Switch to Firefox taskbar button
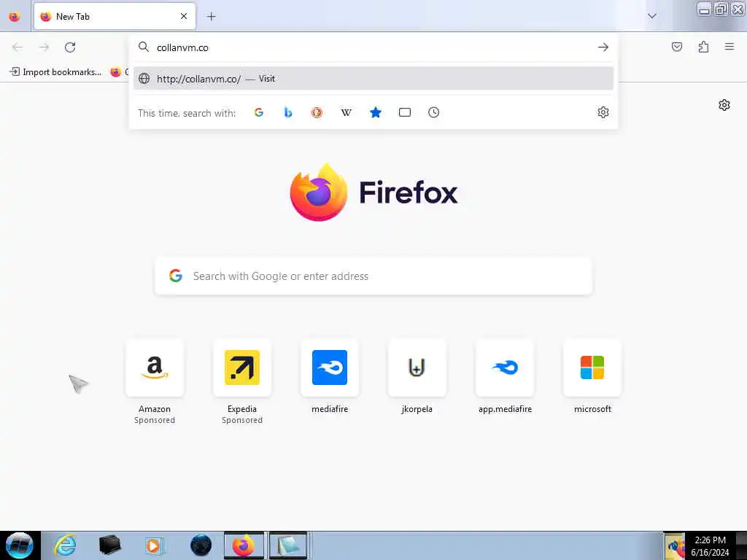Viewport: 747px width, 560px height. pos(244,545)
